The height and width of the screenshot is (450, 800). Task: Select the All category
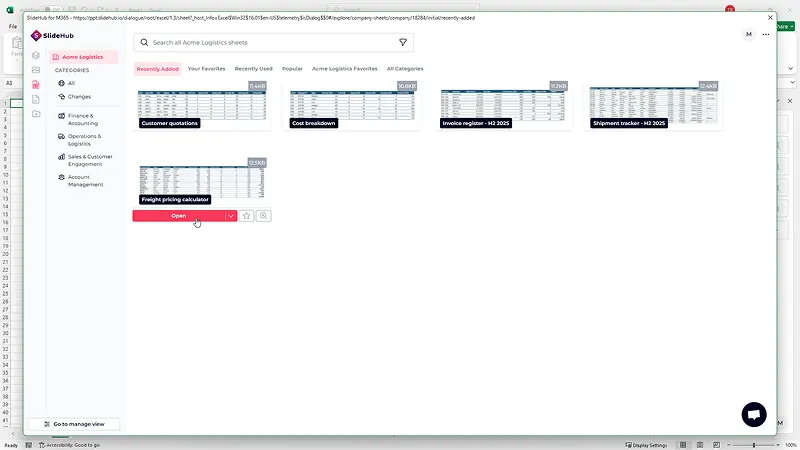coord(67,83)
